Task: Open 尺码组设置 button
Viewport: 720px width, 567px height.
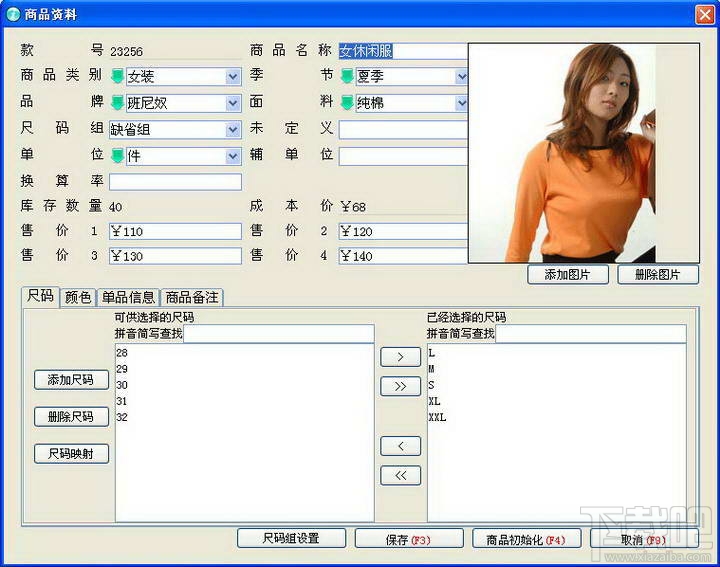Action: coord(291,538)
